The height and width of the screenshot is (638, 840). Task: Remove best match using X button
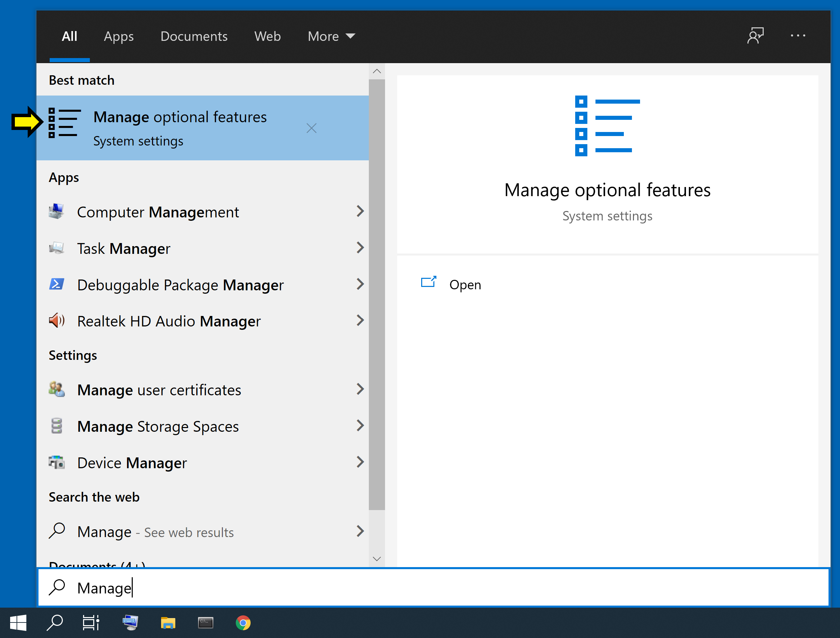[x=311, y=128]
